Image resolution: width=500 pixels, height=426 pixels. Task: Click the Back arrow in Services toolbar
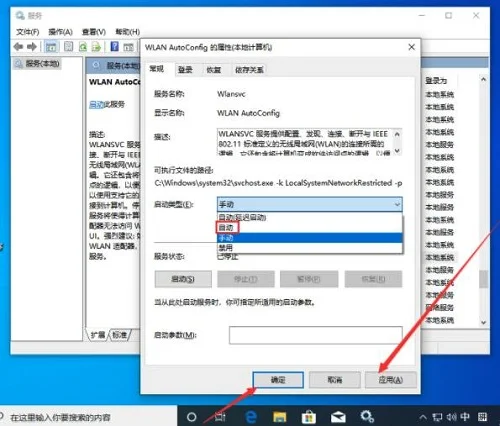[x=18, y=47]
